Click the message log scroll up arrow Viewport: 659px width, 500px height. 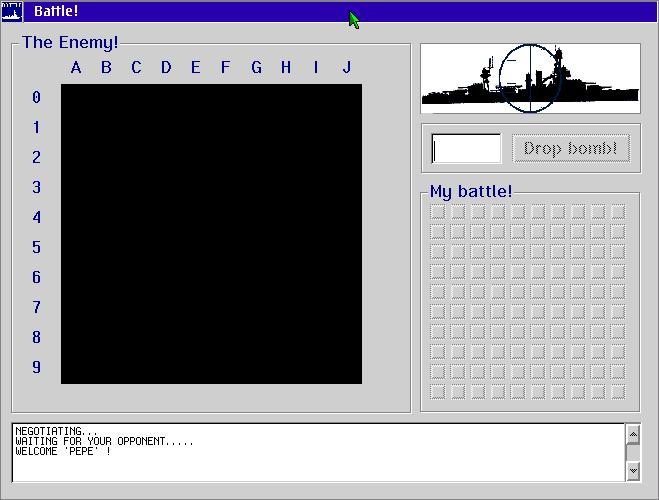pos(633,434)
